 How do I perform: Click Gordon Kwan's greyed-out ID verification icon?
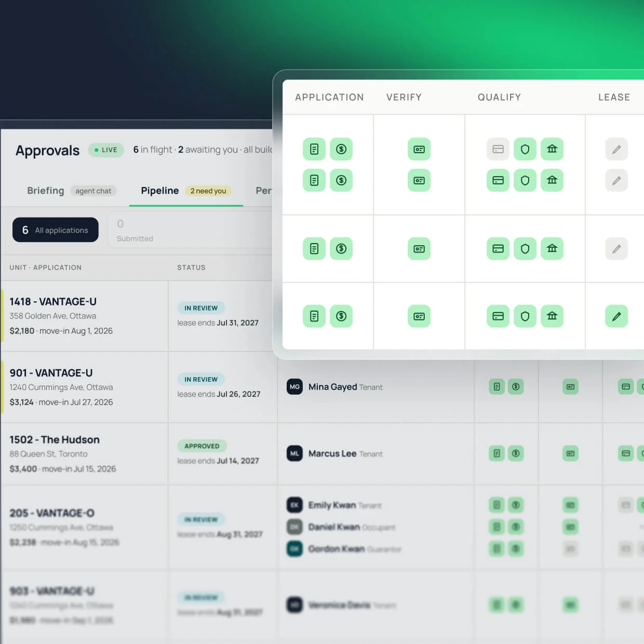pyautogui.click(x=570, y=548)
